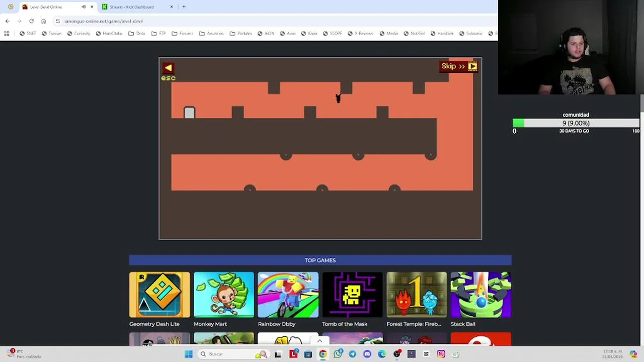Expand the collapse chevron above taskbar
Image resolution: width=644 pixels, height=362 pixels.
click(x=319, y=341)
